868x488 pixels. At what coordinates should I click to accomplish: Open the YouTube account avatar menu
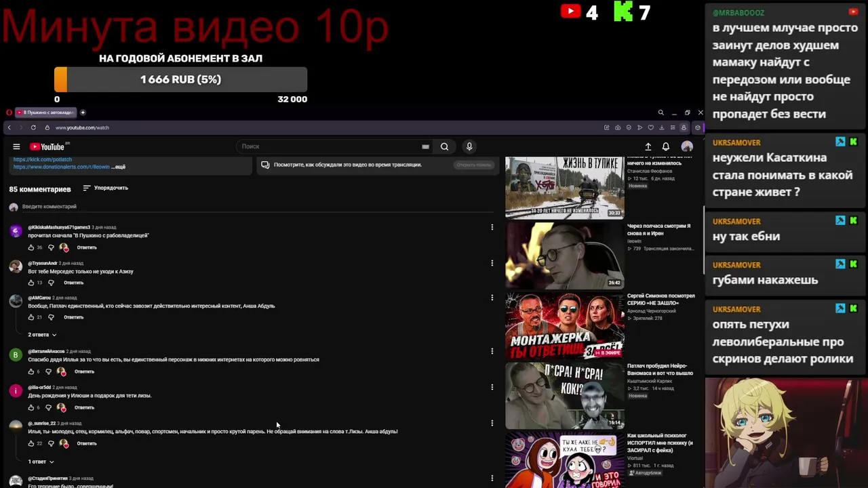(x=687, y=146)
